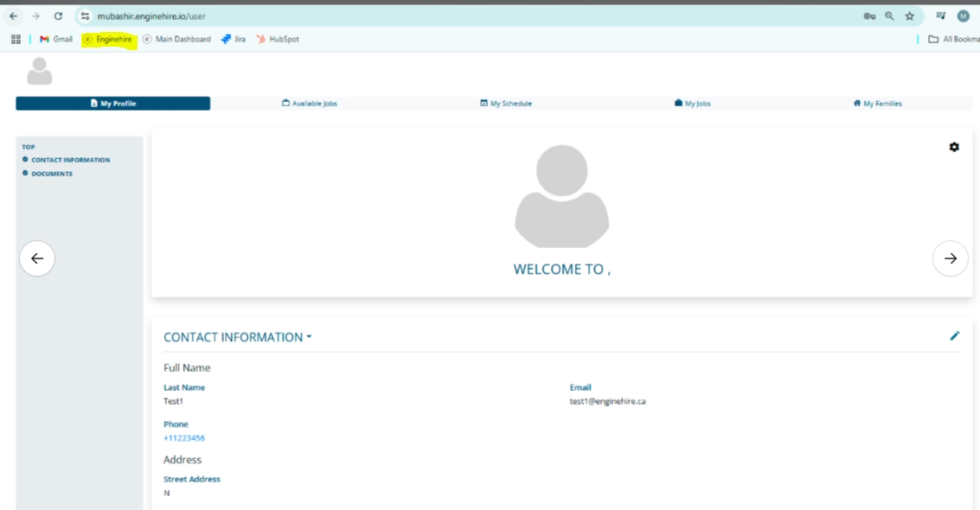The width and height of the screenshot is (980, 510).
Task: Collapse the Contact Information section header
Action: 238,338
